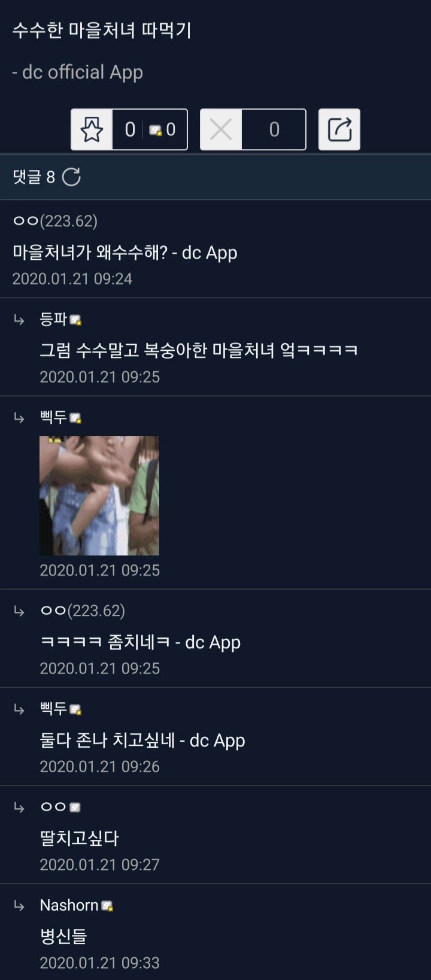Select the reply '둘다 존나 치고싶네'

(107, 740)
